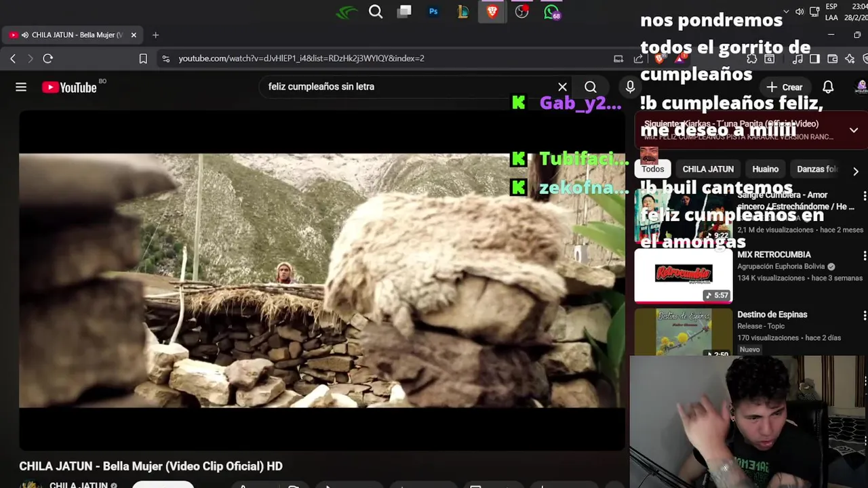Open the MIX RETROCUMBIA video thumbnail
The width and height of the screenshot is (868, 488).
point(684,276)
